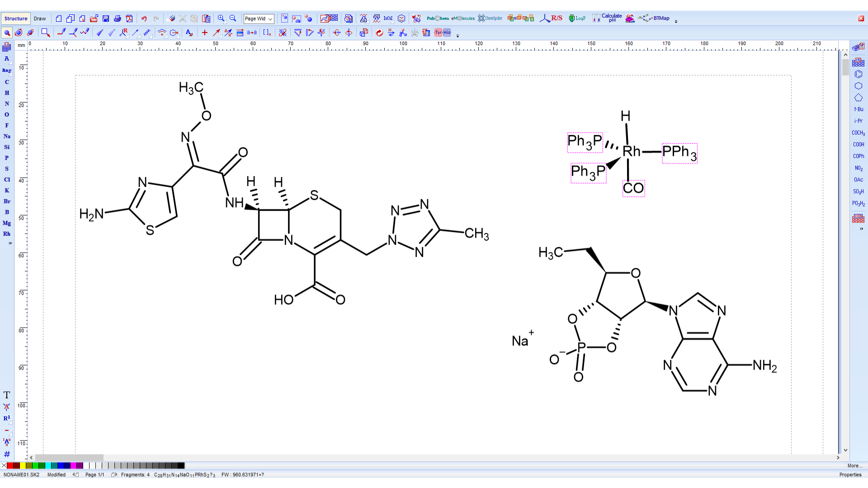This screenshot has width=868, height=488.
Task: Switch to the Structure tab
Action: tap(15, 19)
